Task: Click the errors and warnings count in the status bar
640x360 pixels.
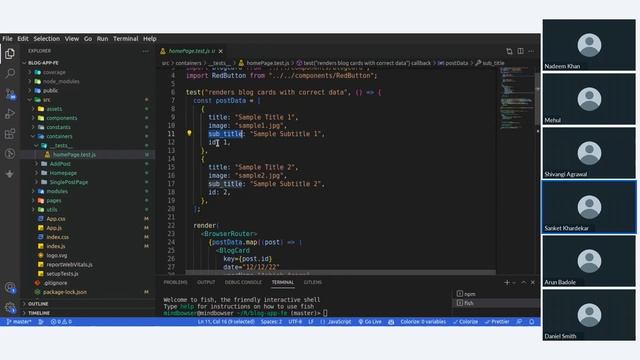Action: 61,322
